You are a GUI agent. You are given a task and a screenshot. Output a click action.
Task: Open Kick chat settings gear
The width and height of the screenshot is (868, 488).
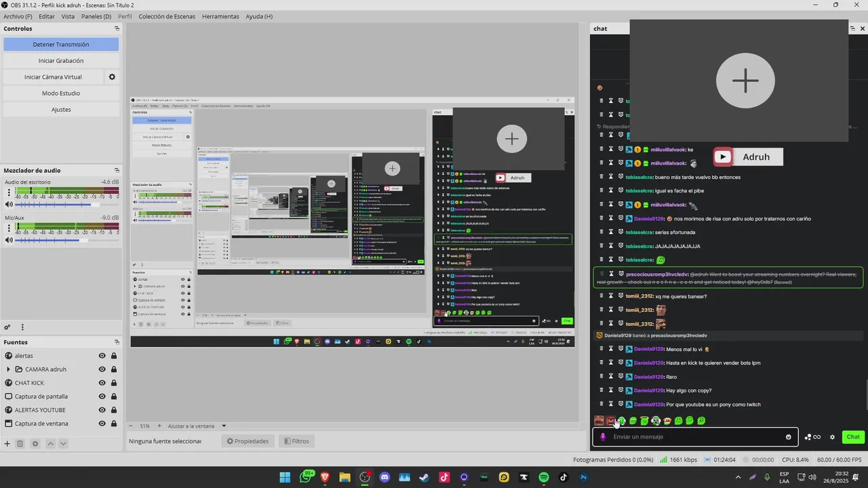pos(832,437)
